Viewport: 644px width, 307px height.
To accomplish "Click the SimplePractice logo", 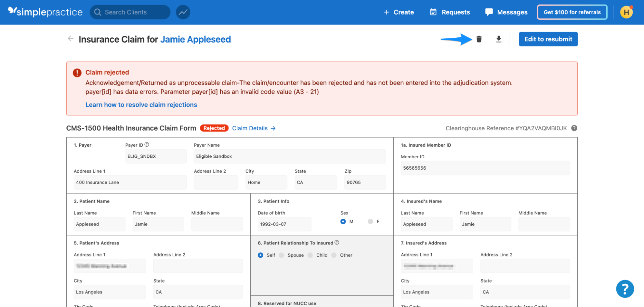I will (x=45, y=12).
